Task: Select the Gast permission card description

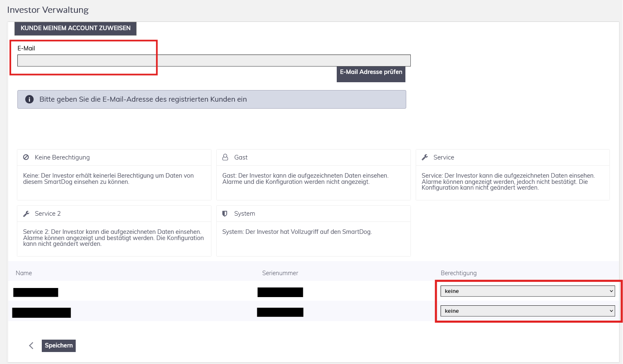Action: (x=305, y=178)
